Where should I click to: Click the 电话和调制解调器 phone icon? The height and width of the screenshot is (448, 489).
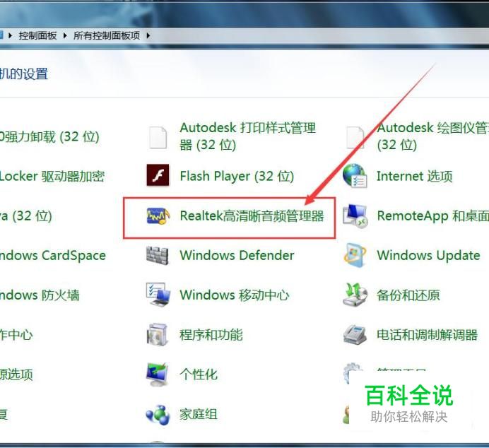tap(355, 334)
